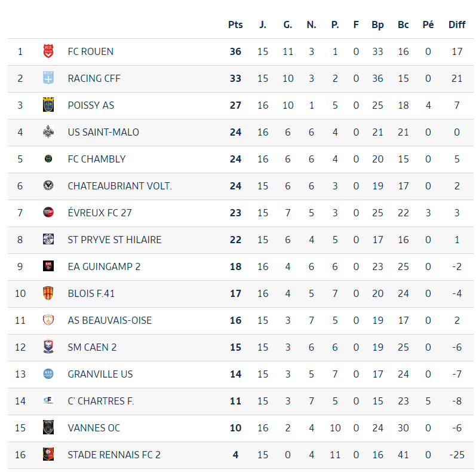
Task: Click the AS Beauvais-Oise club logo
Action: (48, 320)
